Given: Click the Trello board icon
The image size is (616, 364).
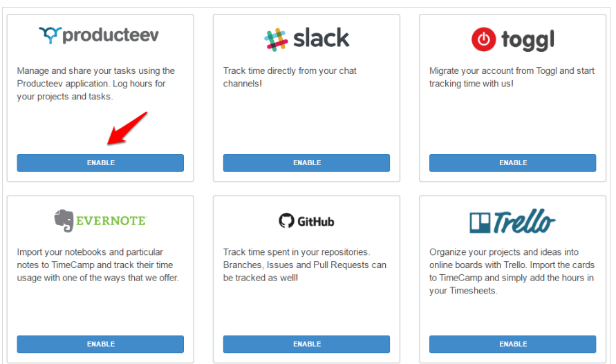Looking at the screenshot, I should point(480,222).
